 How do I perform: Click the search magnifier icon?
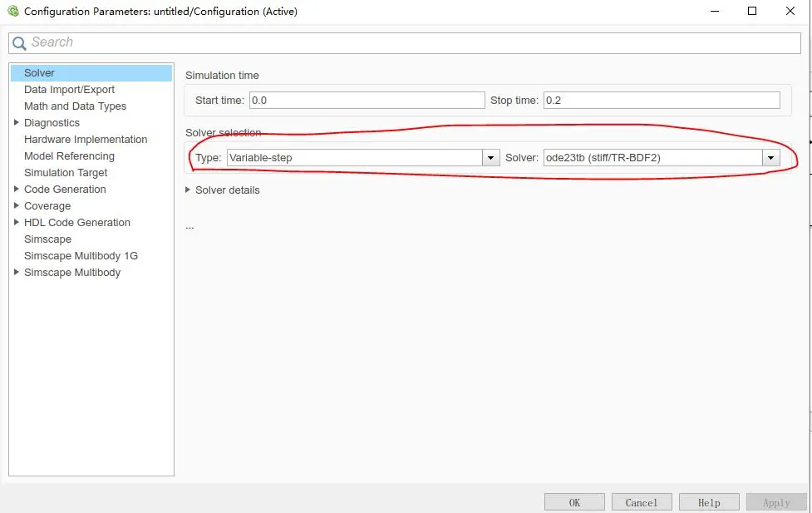click(19, 43)
